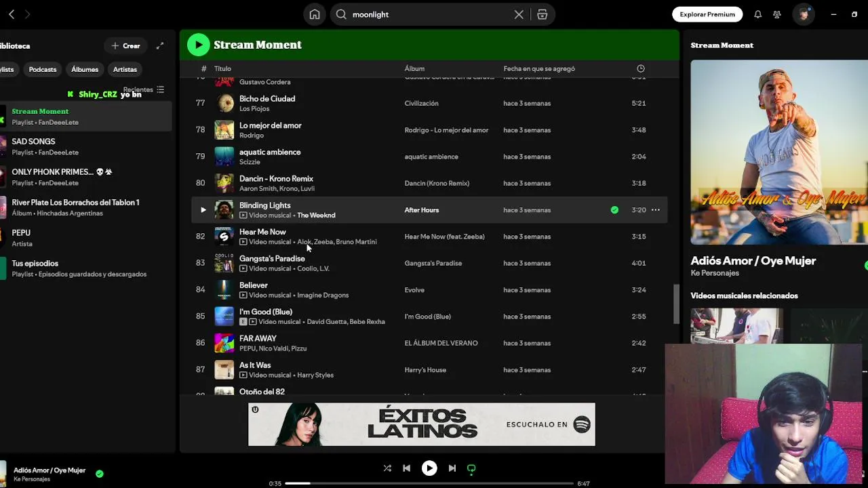The image size is (868, 488).
Task: Open The Weeknd artist link
Action: (316, 216)
